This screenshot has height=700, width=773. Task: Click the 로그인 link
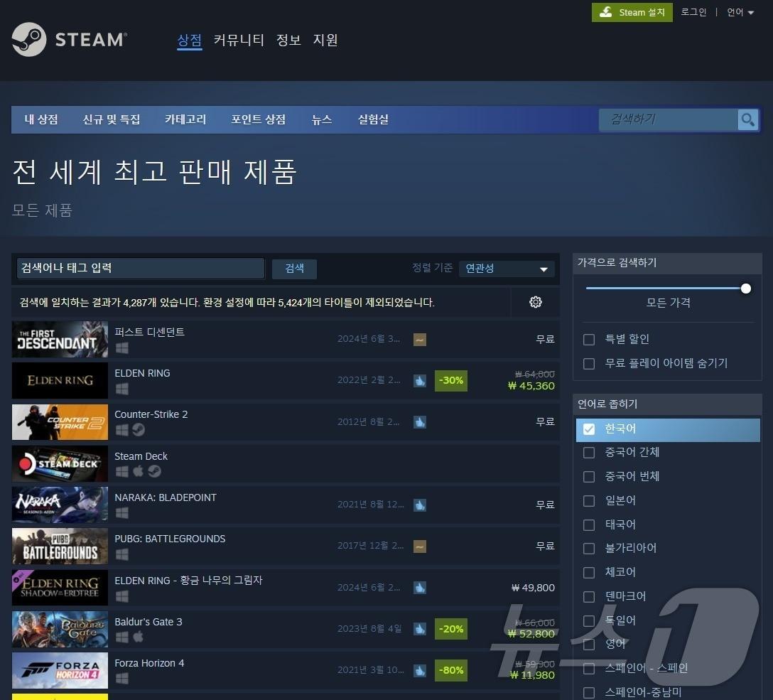pos(693,12)
